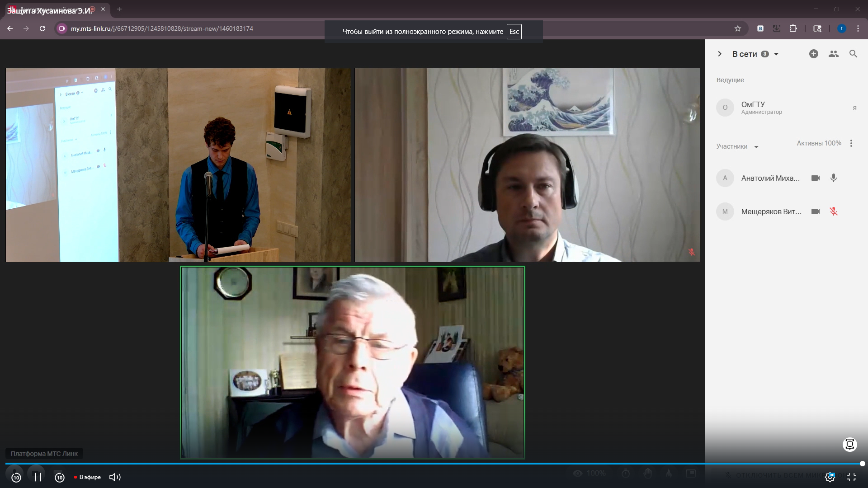Screen dimensions: 868x488
Task: Click the В эфире live indicator
Action: click(x=88, y=477)
